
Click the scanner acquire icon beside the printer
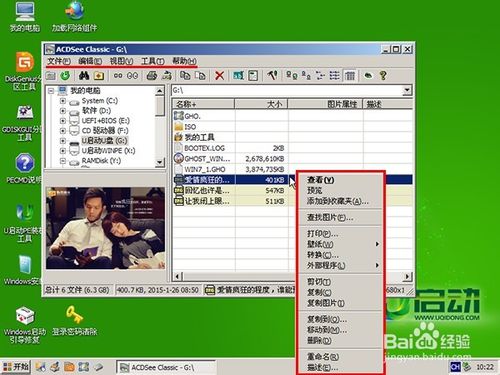tap(167, 76)
